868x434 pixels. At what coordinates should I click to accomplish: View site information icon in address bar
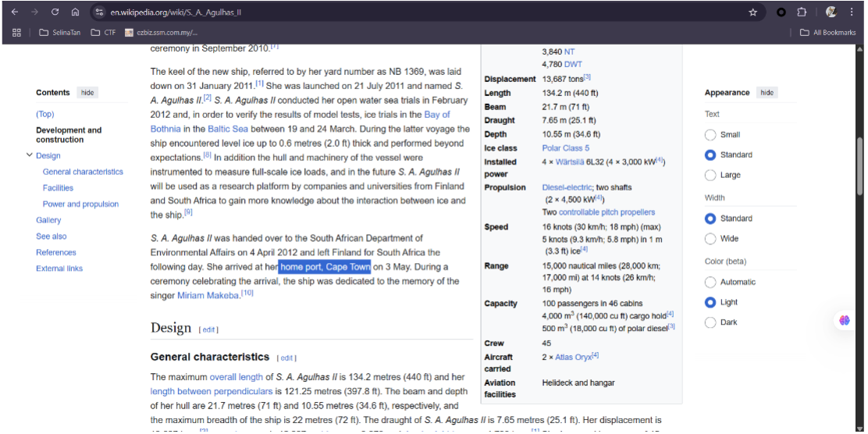98,12
